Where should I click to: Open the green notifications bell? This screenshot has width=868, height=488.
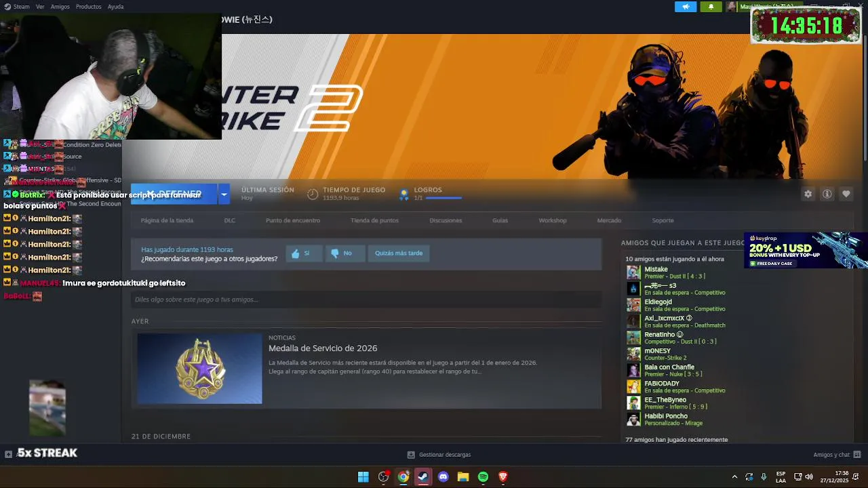pyautogui.click(x=711, y=7)
